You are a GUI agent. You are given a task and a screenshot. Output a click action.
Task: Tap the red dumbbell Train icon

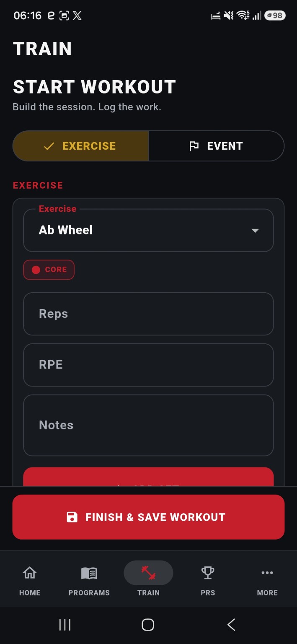coord(148,573)
